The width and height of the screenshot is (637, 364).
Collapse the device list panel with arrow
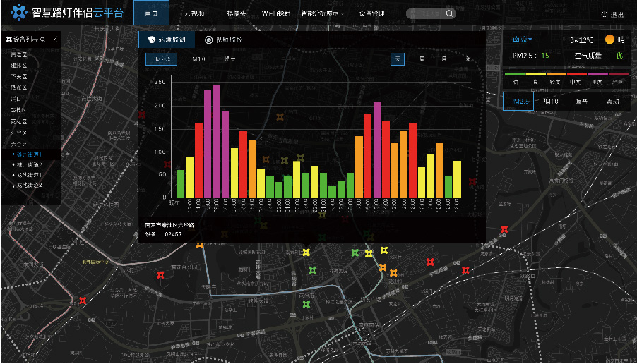tap(56, 40)
